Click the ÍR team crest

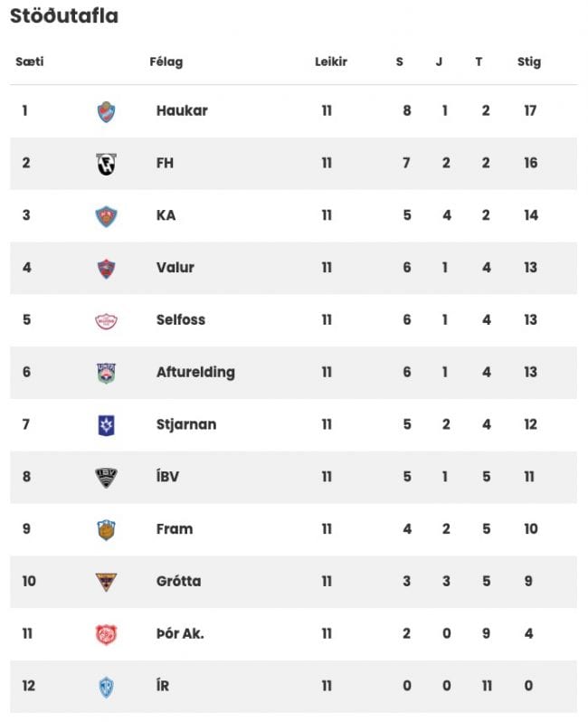pos(106,687)
